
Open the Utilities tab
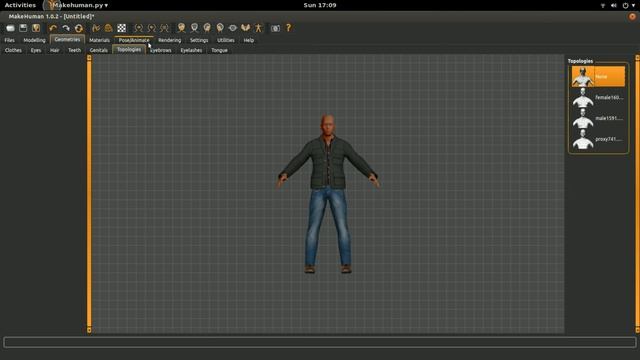pyautogui.click(x=226, y=40)
